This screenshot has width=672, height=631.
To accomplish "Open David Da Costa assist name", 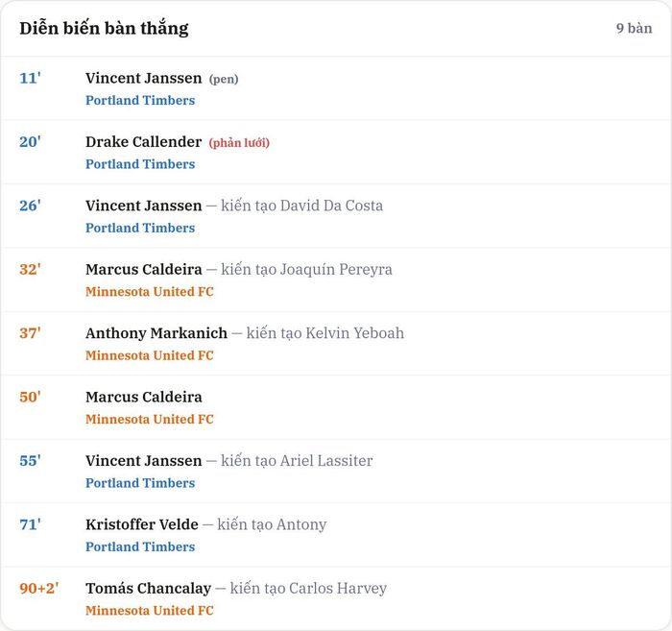I will (x=332, y=206).
